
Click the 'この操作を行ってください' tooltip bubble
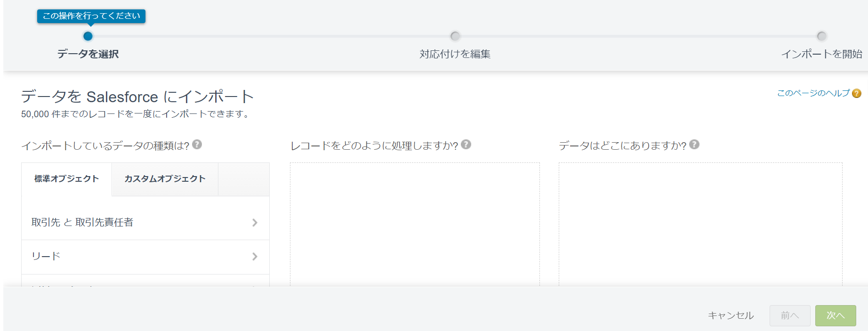[91, 16]
